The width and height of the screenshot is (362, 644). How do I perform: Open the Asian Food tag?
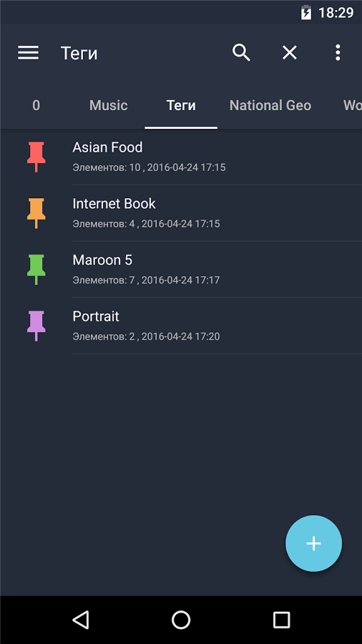point(181,157)
